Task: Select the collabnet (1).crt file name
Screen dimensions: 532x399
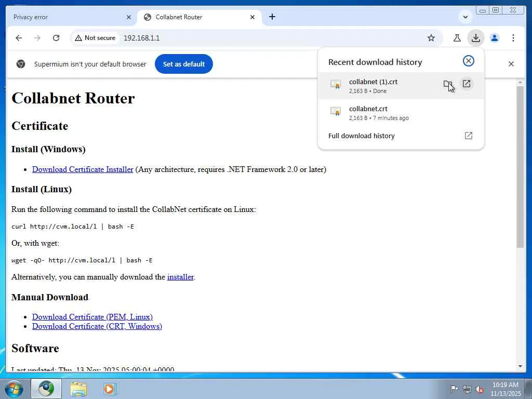Action: pyautogui.click(x=373, y=82)
